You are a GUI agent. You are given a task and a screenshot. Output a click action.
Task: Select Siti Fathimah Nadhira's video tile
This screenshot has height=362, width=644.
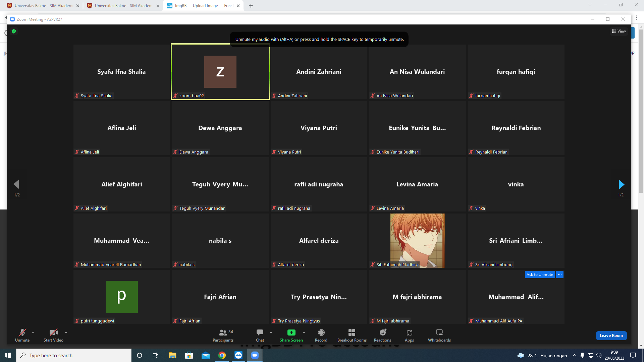(x=417, y=241)
